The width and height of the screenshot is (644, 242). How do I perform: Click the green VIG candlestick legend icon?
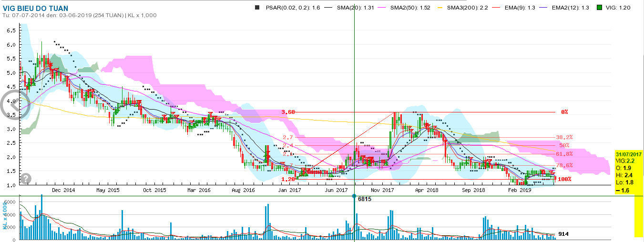tap(599, 8)
